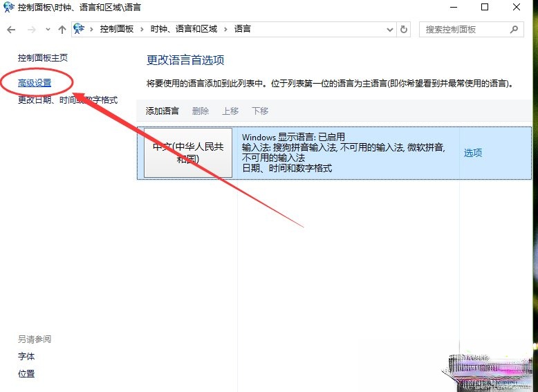The height and width of the screenshot is (392, 538).
Task: Select 时钟、语言和区域 breadcrumb
Action: click(183, 29)
